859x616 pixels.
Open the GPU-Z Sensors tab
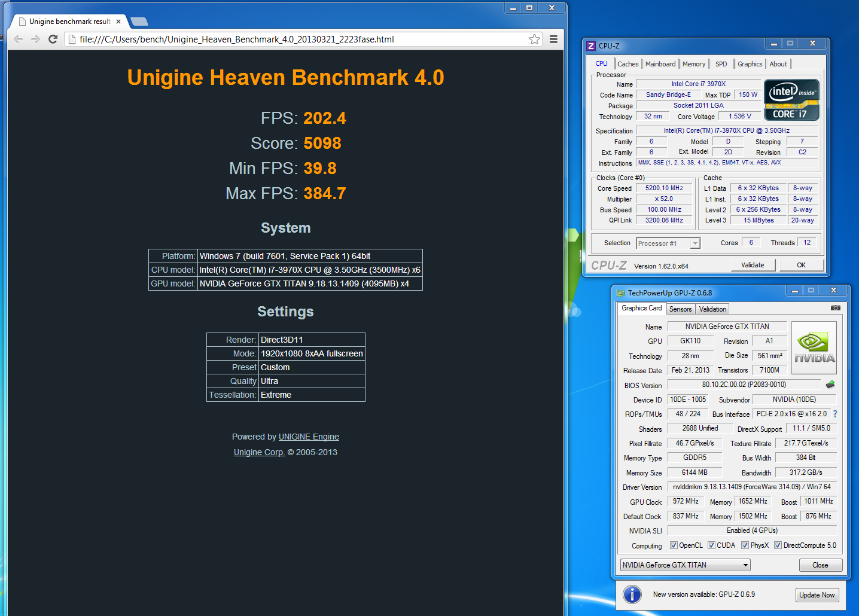[x=680, y=309]
